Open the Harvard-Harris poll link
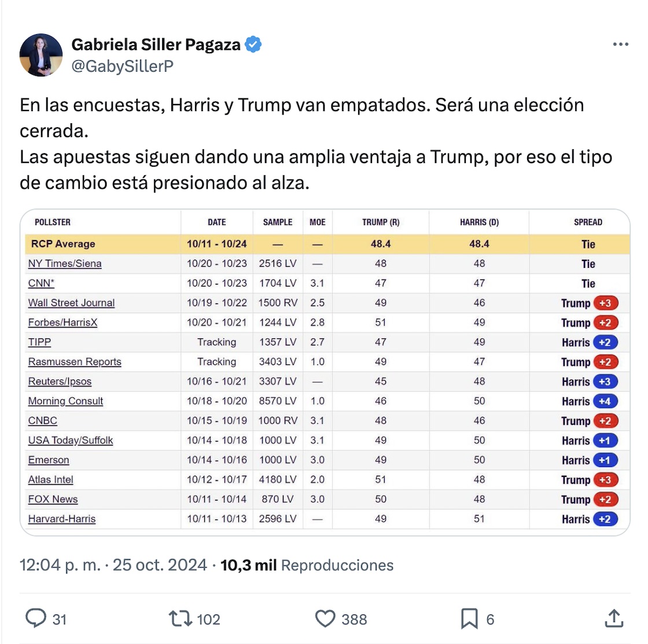 (x=62, y=519)
